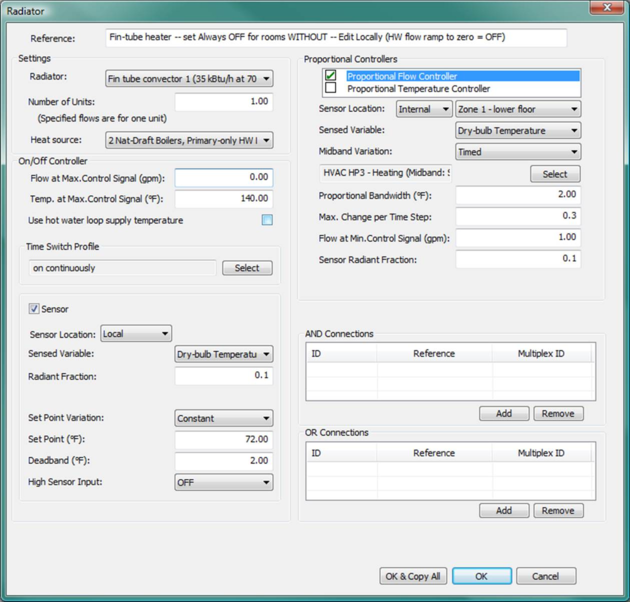Click Select button for midband profile
The image size is (630, 602).
(555, 174)
